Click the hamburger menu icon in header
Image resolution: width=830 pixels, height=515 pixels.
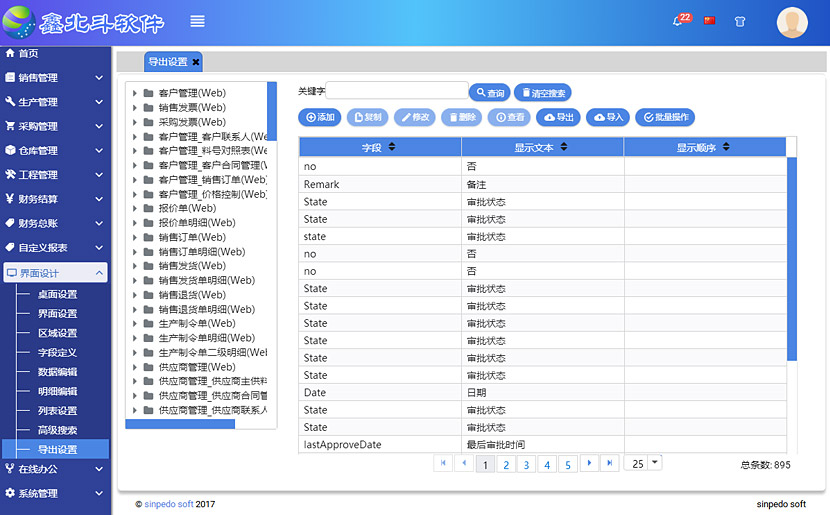(x=197, y=21)
